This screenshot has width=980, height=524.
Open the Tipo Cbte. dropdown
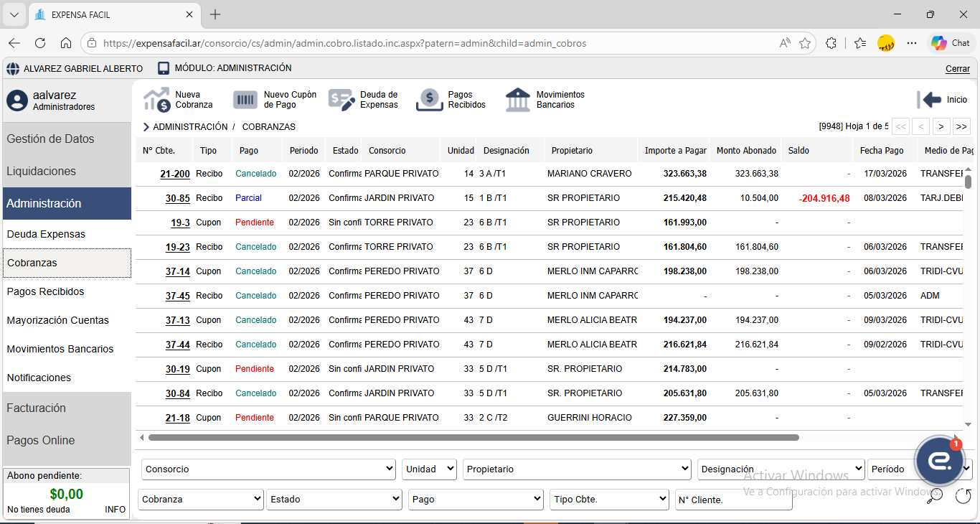pos(610,500)
